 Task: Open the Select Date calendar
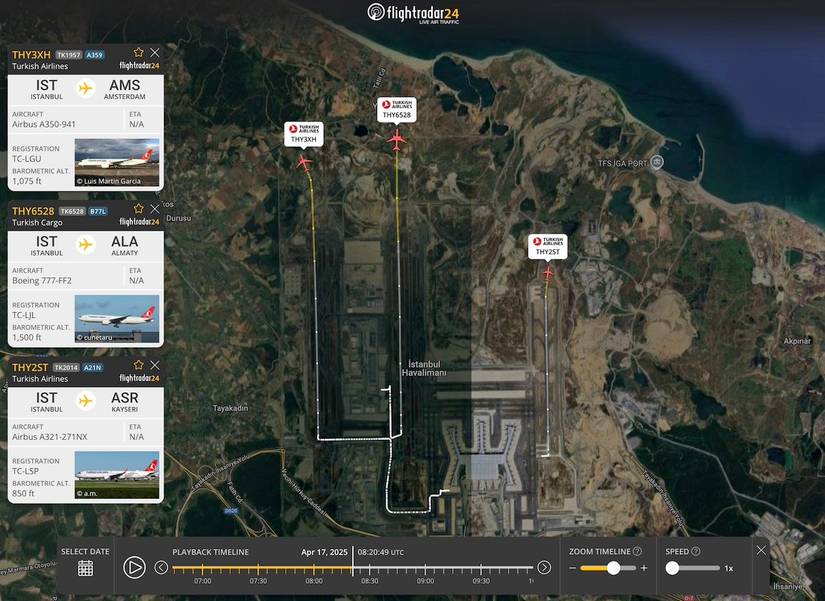86,568
